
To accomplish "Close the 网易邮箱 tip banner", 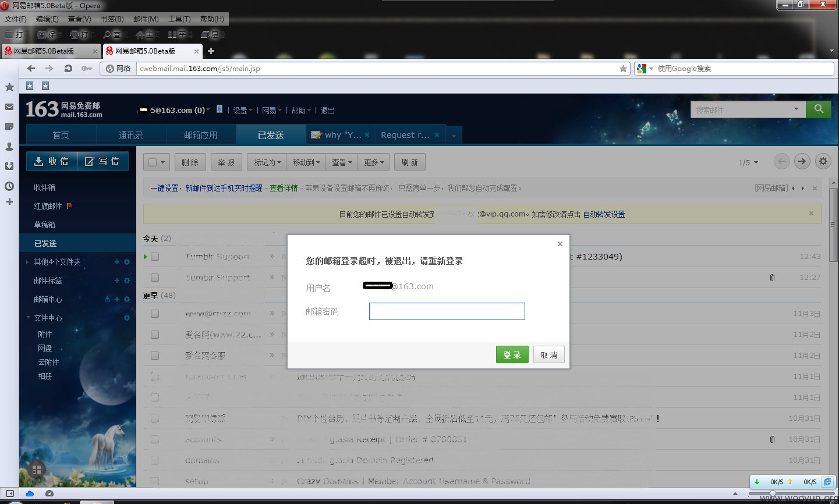I will [x=815, y=188].
